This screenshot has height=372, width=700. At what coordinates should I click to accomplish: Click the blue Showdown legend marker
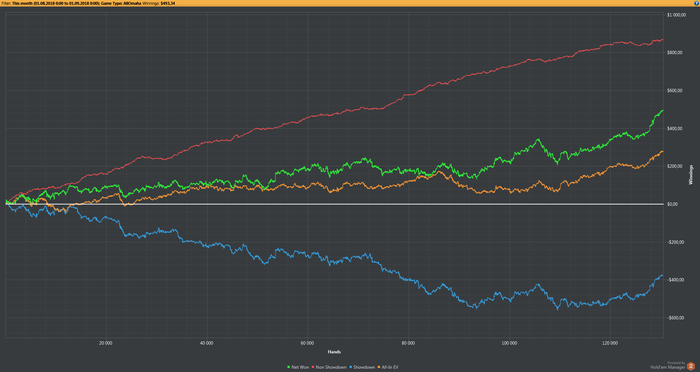pyautogui.click(x=350, y=367)
